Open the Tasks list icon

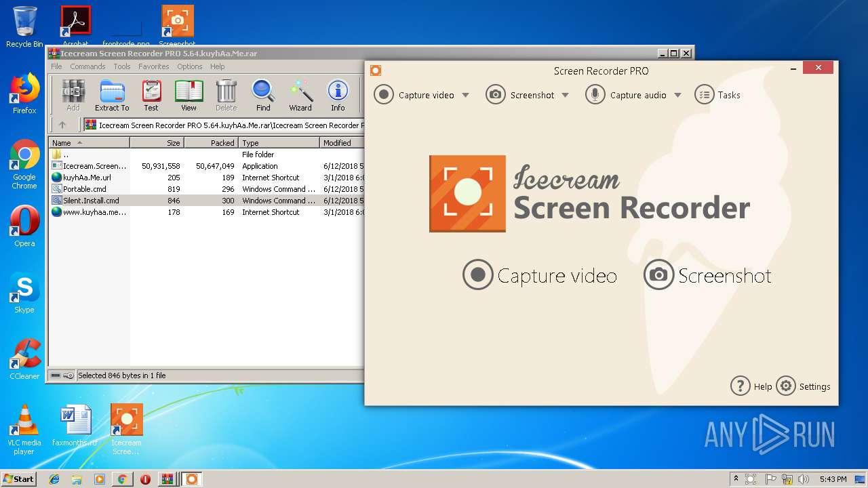pyautogui.click(x=705, y=95)
